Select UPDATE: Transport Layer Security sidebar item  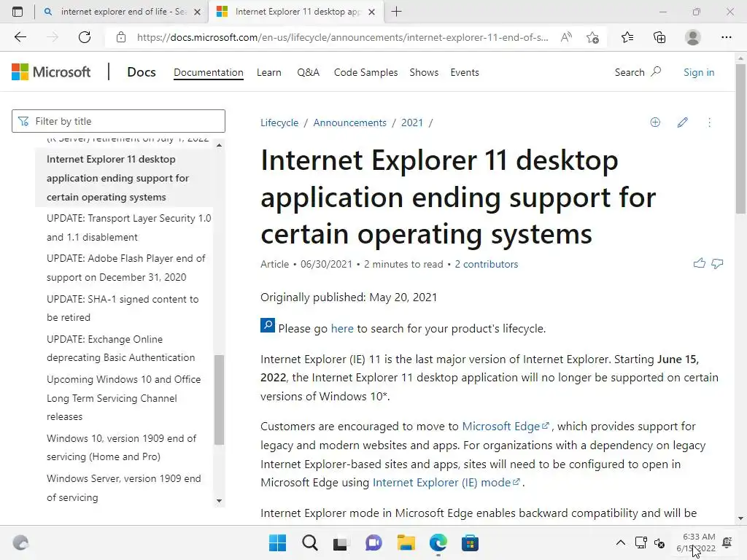(128, 227)
